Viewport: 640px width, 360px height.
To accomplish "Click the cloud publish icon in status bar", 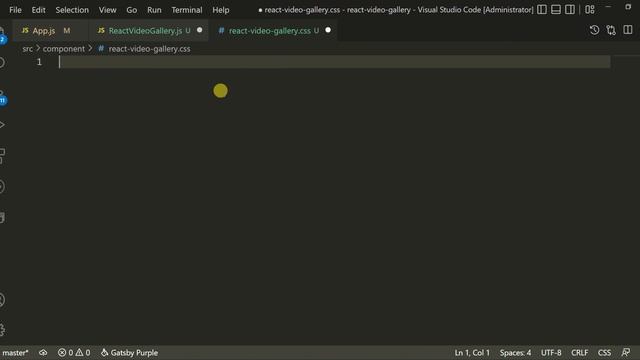I will [x=43, y=353].
